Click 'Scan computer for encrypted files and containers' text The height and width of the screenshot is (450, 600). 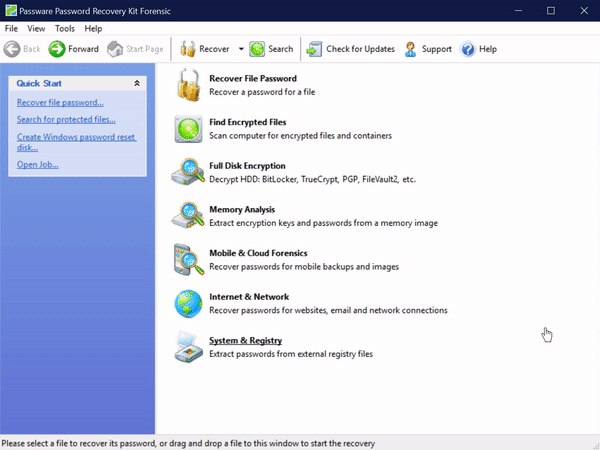300,135
